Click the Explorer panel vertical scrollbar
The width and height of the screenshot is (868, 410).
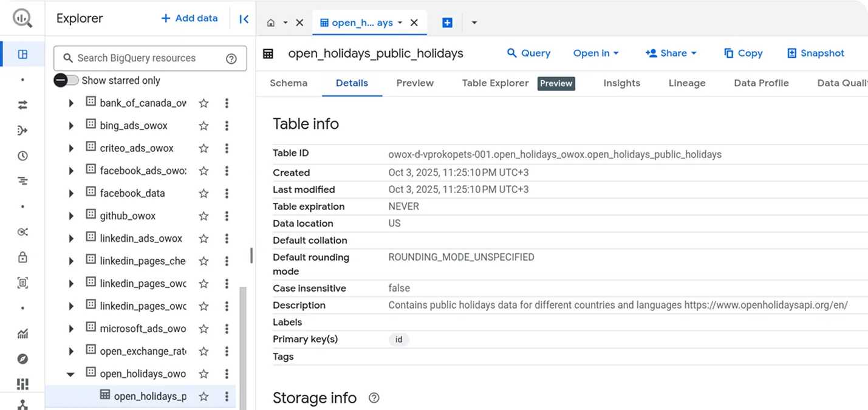[244, 346]
